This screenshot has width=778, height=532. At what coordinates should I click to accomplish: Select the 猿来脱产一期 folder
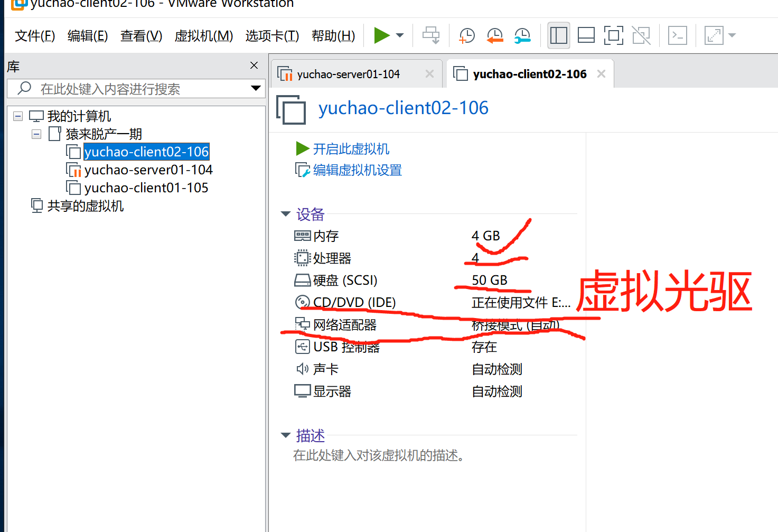click(x=104, y=134)
